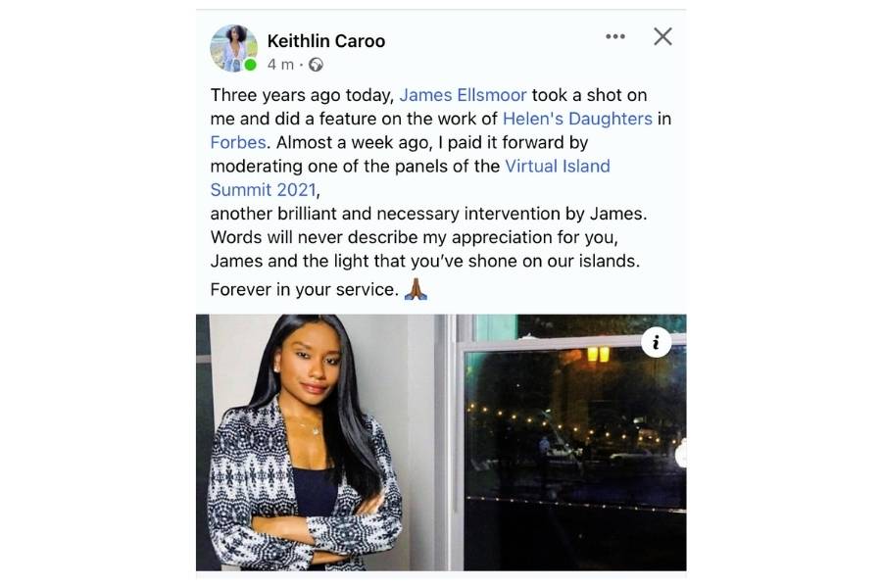
Task: Click Keithlin Caroo's profile picture
Action: pyautogui.click(x=234, y=48)
